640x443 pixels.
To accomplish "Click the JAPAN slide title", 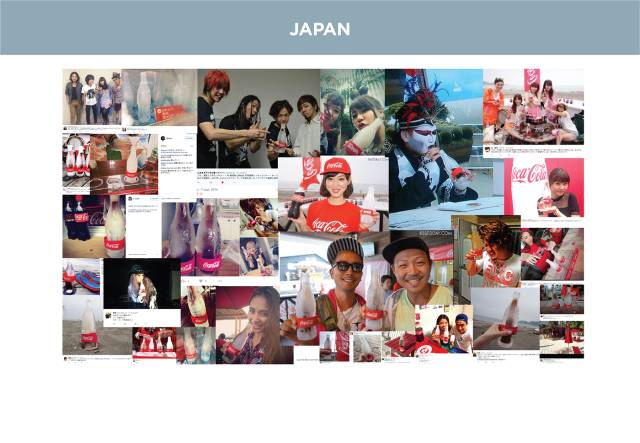I will [320, 29].
